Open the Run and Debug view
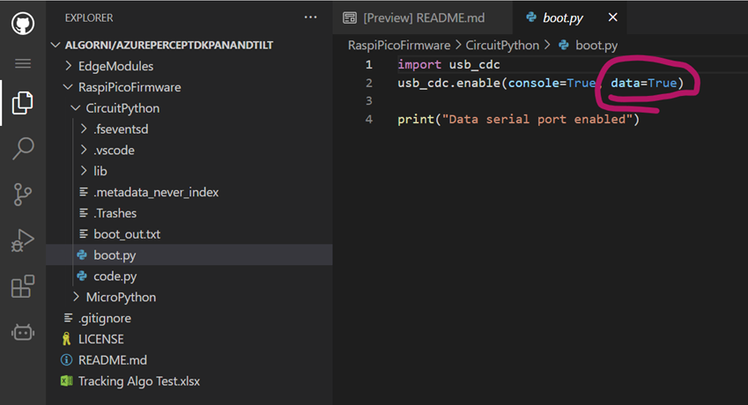The height and width of the screenshot is (405, 748). tap(22, 240)
